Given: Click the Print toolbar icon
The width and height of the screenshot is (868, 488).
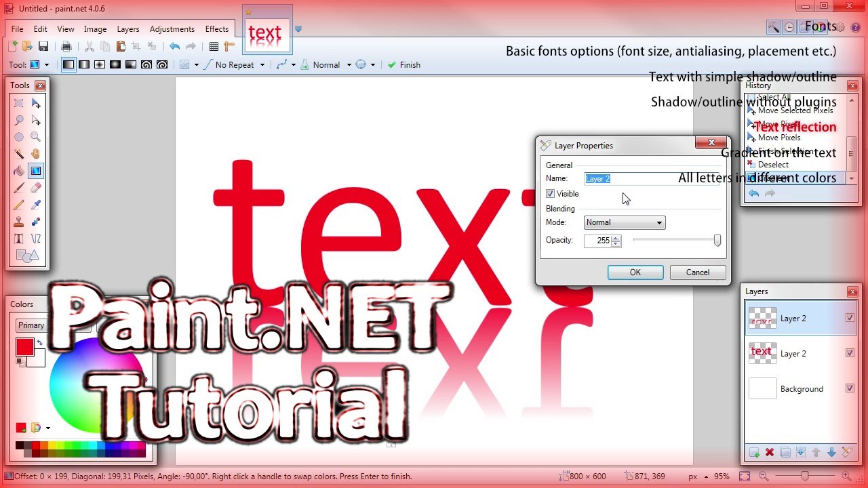Looking at the screenshot, I should [x=66, y=46].
